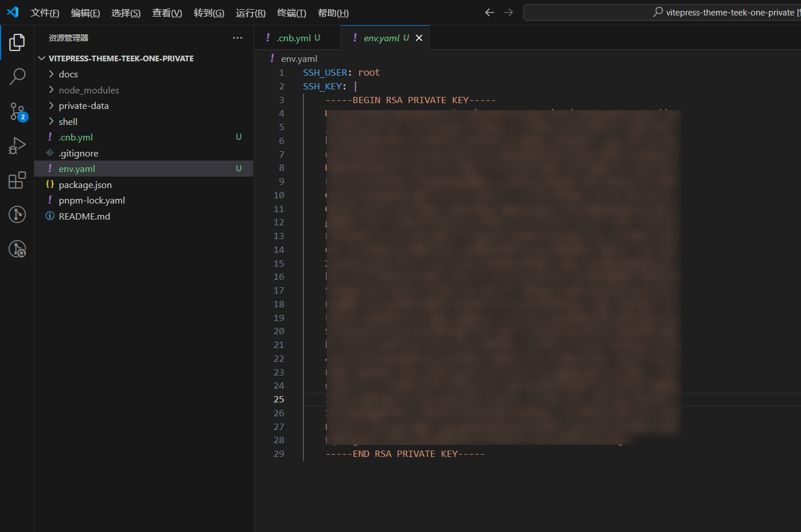Expand the docs folder
The image size is (801, 532).
coord(51,74)
